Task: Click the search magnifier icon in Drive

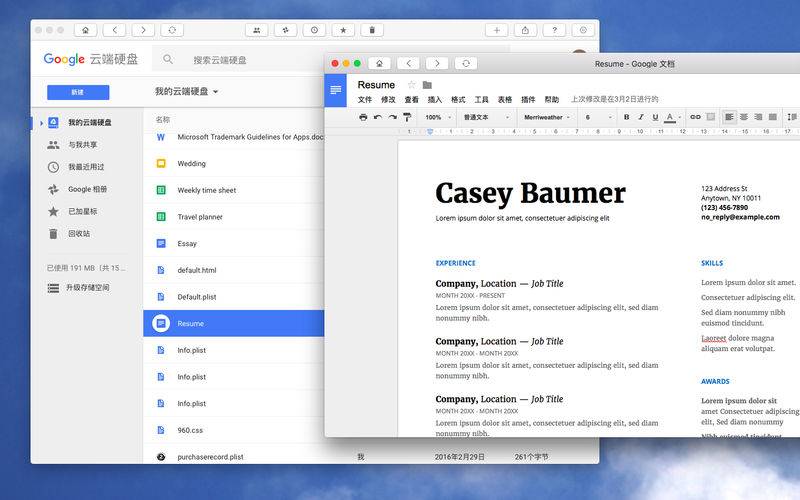Action: click(x=168, y=59)
